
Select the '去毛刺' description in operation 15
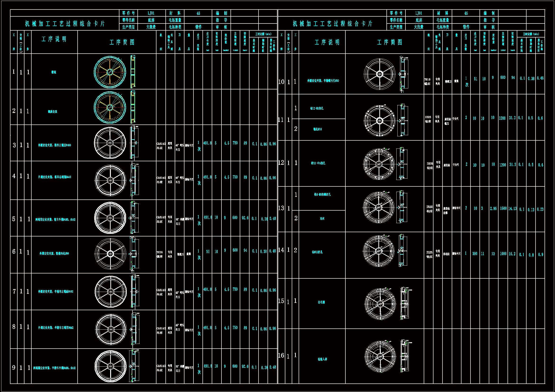(321, 302)
